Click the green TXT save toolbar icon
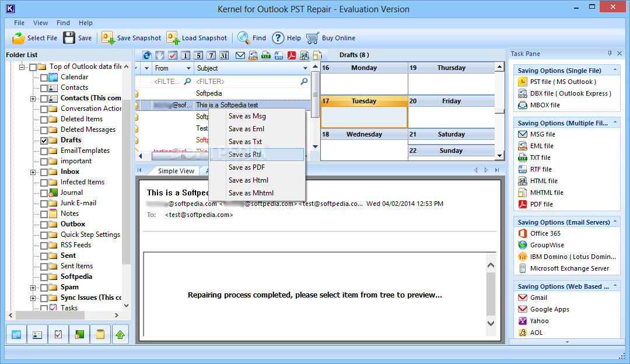Image resolution: width=630 pixels, height=364 pixels. click(x=266, y=55)
